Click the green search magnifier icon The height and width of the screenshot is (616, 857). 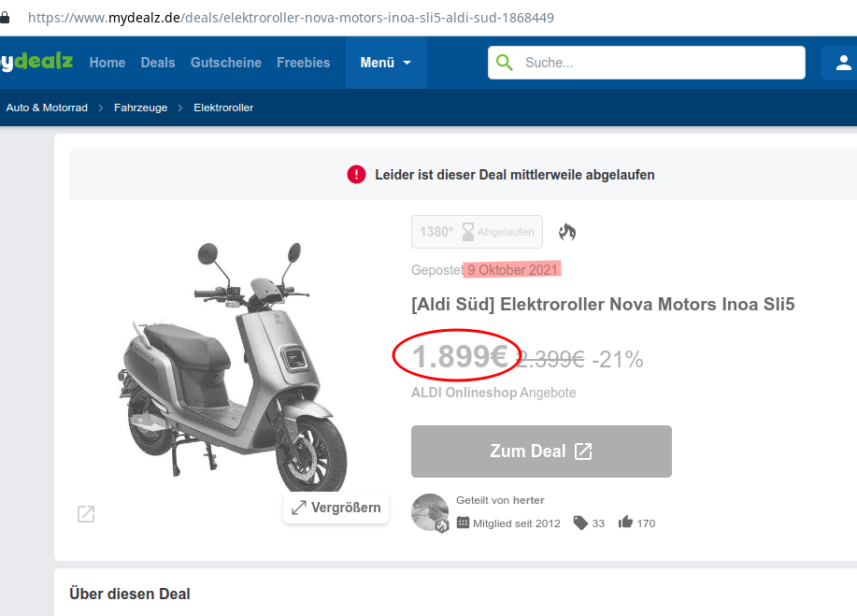coord(505,63)
